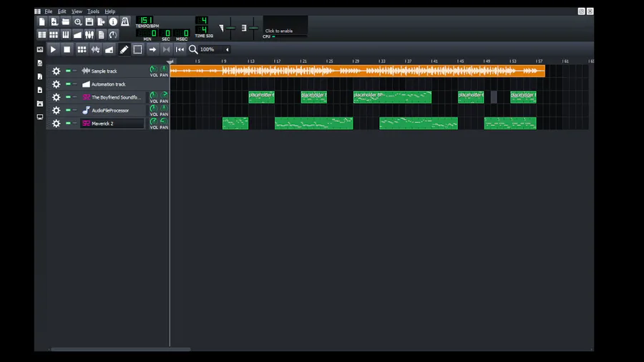Open the AudioFileProcessor instrument button
Viewport: 644px width, 362px height.
[x=112, y=110]
